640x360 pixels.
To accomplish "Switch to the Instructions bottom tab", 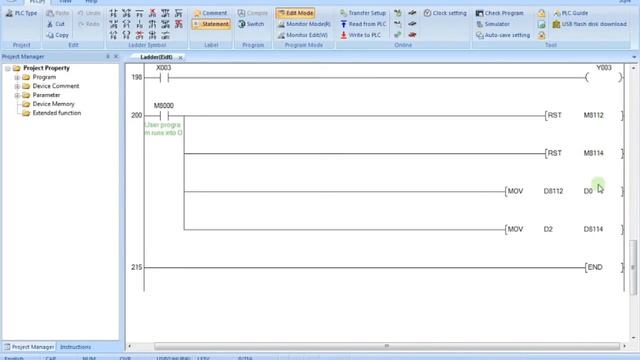I will [x=76, y=347].
